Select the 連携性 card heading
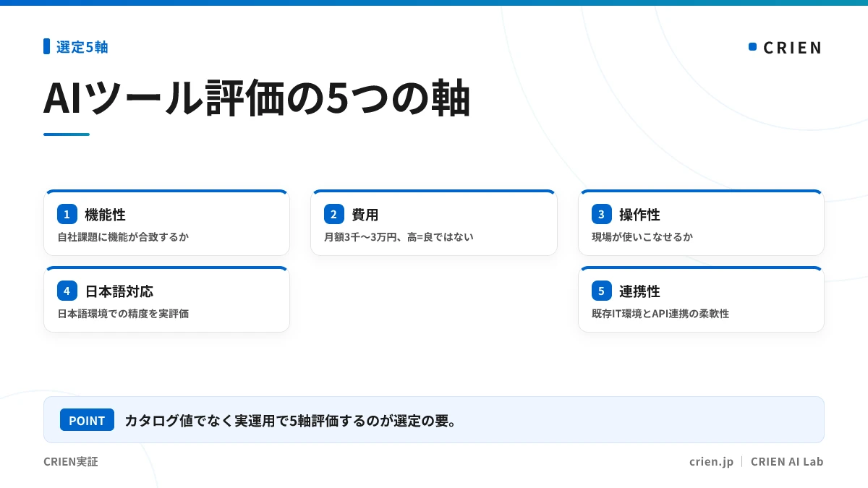868x488 pixels. click(639, 291)
